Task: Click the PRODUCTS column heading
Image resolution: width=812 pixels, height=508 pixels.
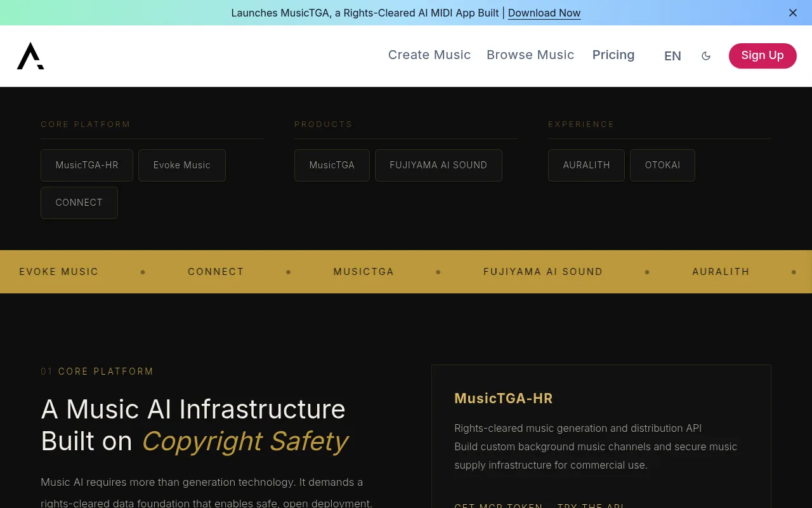Action: (324, 124)
